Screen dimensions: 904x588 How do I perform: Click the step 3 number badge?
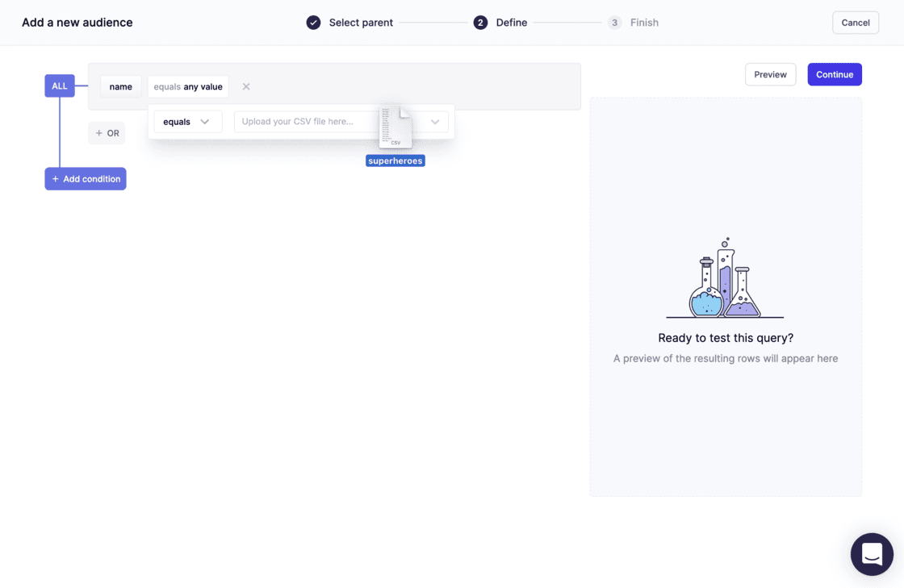coord(615,23)
